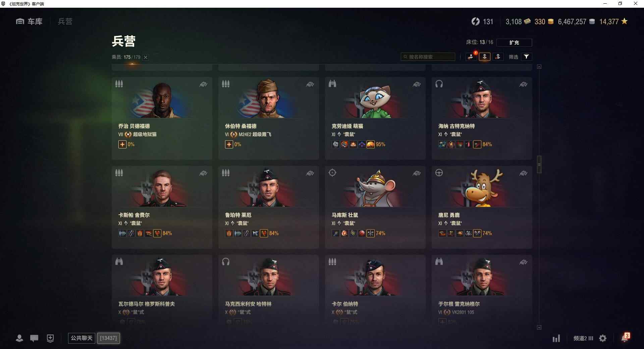Toggle the recruits filter with red badge

(x=471, y=57)
